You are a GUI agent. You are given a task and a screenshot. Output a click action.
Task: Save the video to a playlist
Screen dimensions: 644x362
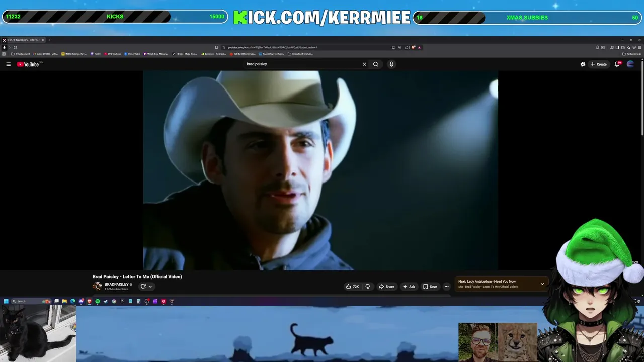coord(430,287)
